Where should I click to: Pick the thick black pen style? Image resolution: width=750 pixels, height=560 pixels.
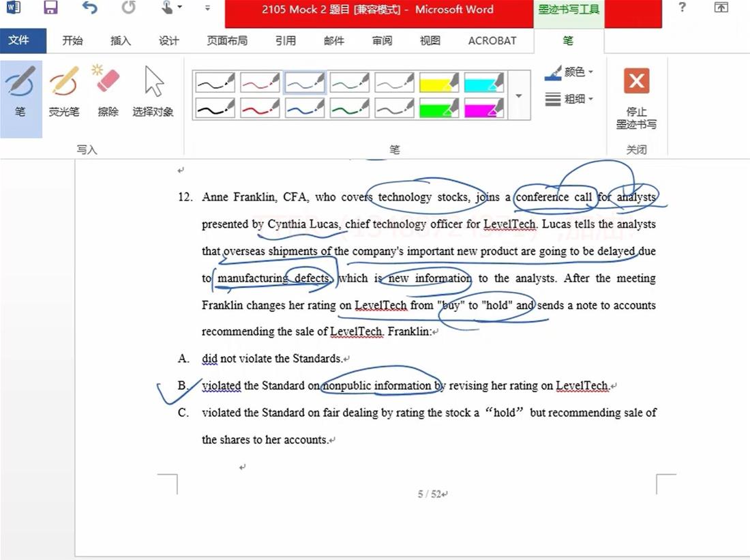pos(215,108)
